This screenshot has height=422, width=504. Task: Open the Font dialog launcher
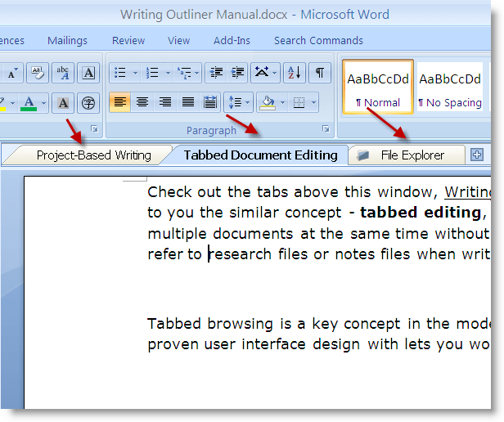point(95,129)
